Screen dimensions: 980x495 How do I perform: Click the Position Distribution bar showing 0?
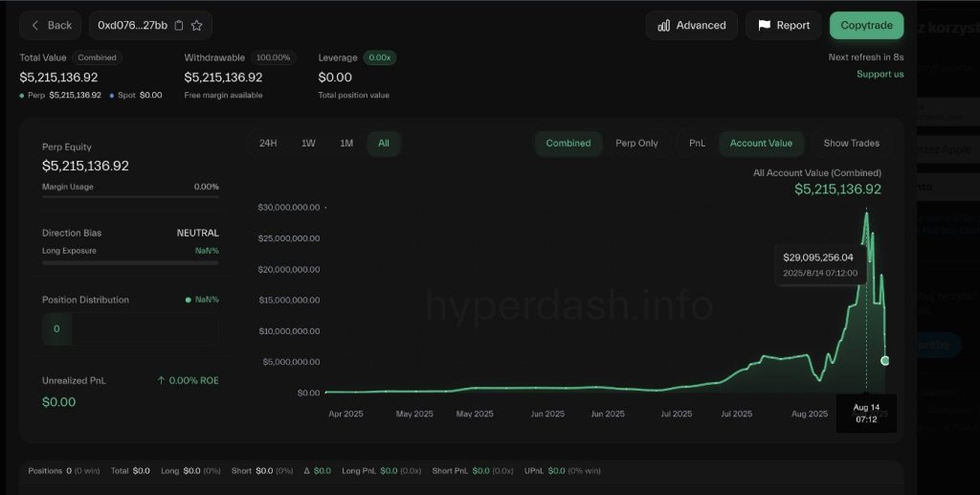tap(130, 328)
